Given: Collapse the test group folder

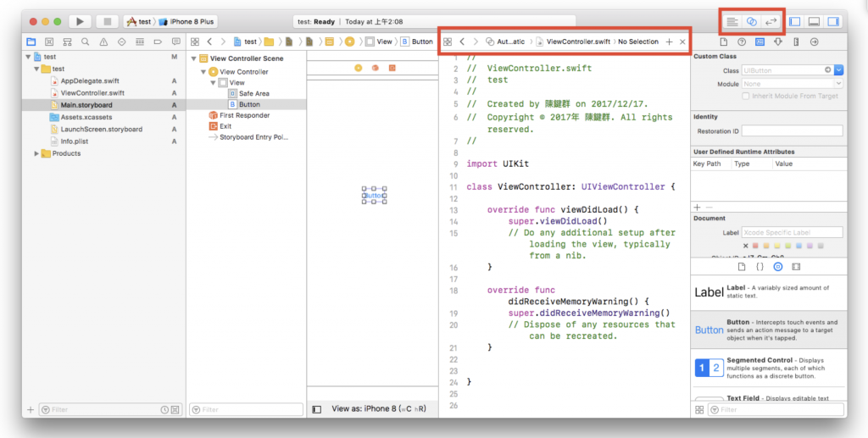Looking at the screenshot, I should pyautogui.click(x=36, y=69).
